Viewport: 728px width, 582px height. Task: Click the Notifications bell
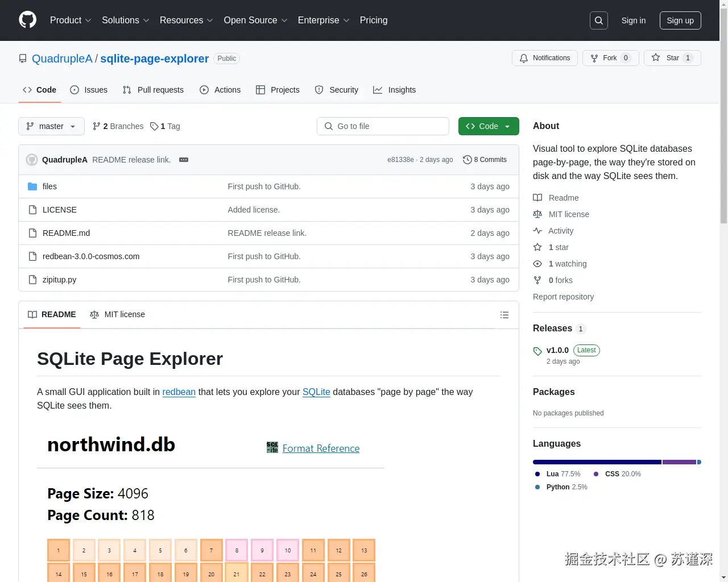[x=524, y=57]
